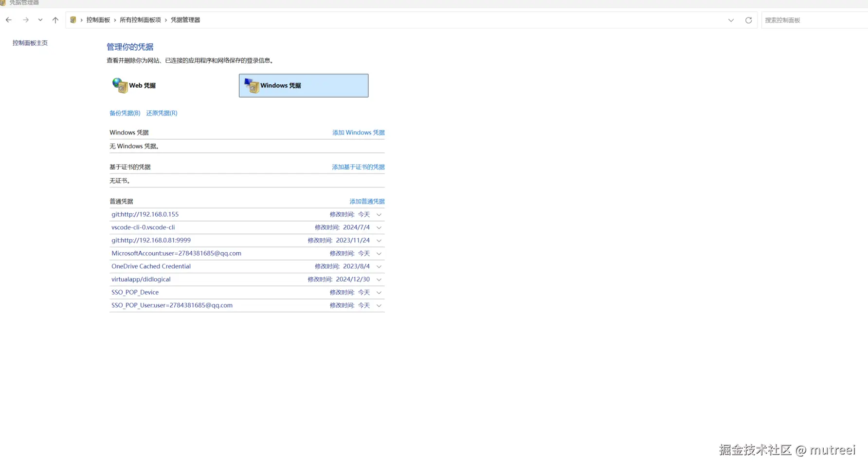Open the SSO_POP_User:user credential entry
The image size is (868, 469).
pos(172,305)
